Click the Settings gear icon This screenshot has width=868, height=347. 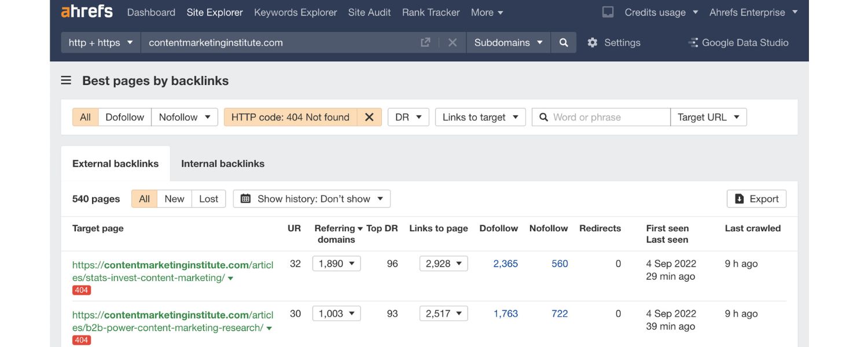592,43
